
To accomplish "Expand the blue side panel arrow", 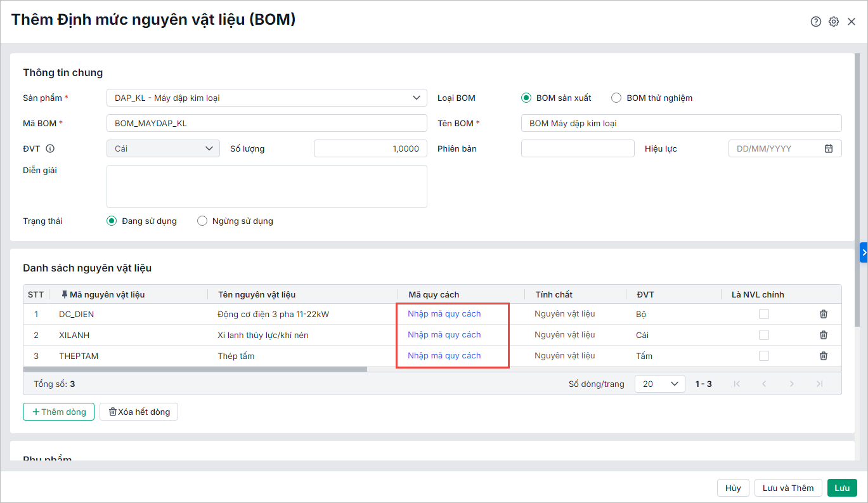I will [x=864, y=252].
